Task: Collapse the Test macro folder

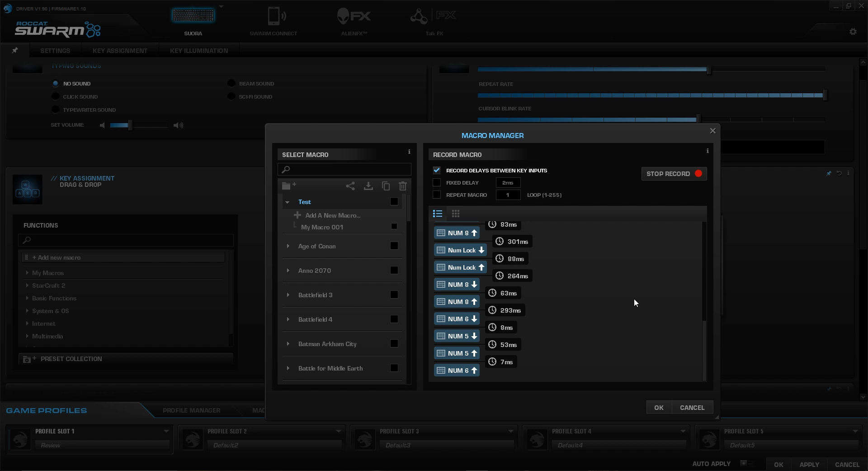Action: (287, 202)
